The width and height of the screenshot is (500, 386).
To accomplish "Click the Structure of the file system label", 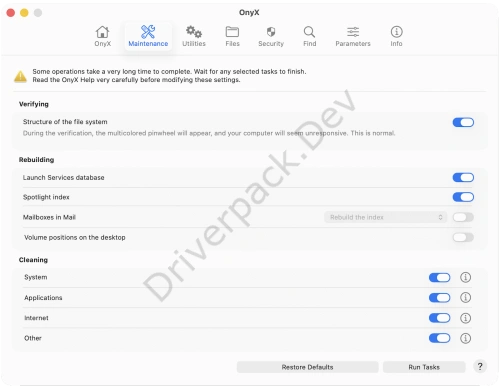I will click(x=65, y=122).
